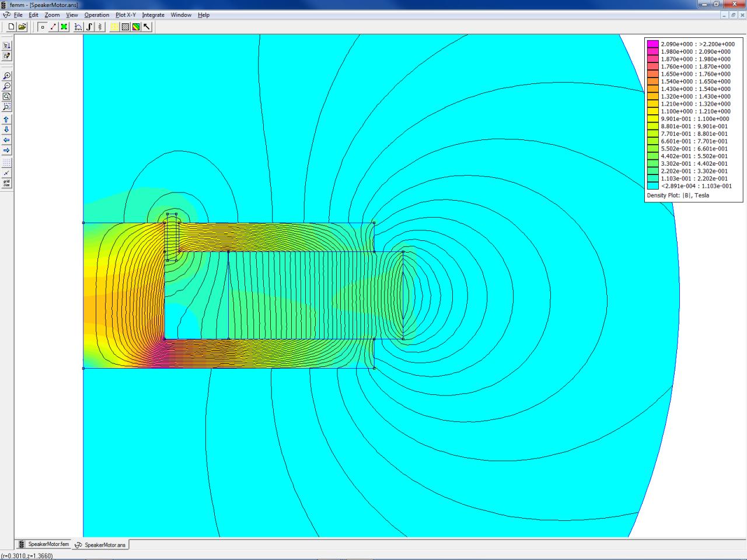Image resolution: width=747 pixels, height=560 pixels.
Task: Click legend text '3.302e-001 : 4.402e-001'
Action: (694, 164)
